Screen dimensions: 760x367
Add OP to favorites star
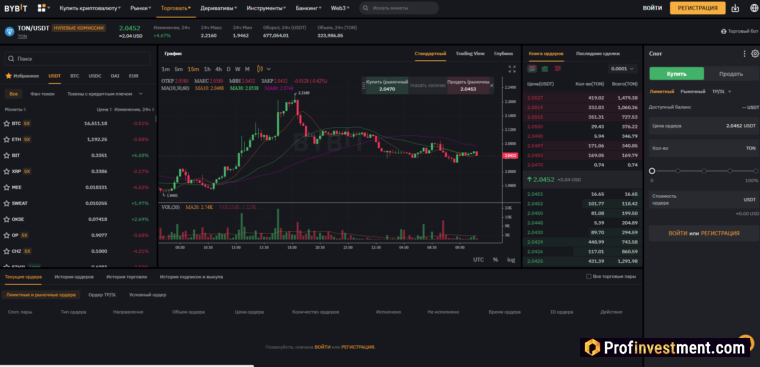tap(7, 235)
